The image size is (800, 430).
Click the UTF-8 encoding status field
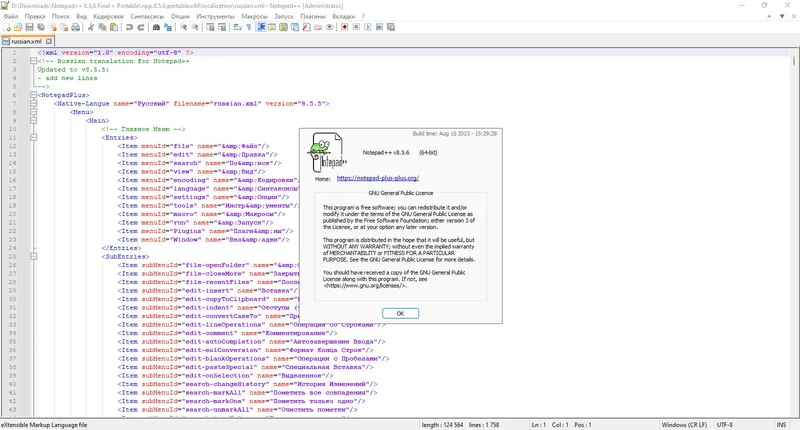pos(724,424)
